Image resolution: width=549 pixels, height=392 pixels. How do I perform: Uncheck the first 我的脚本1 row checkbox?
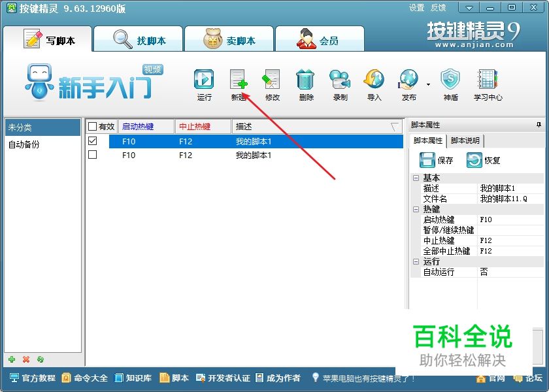pos(92,140)
